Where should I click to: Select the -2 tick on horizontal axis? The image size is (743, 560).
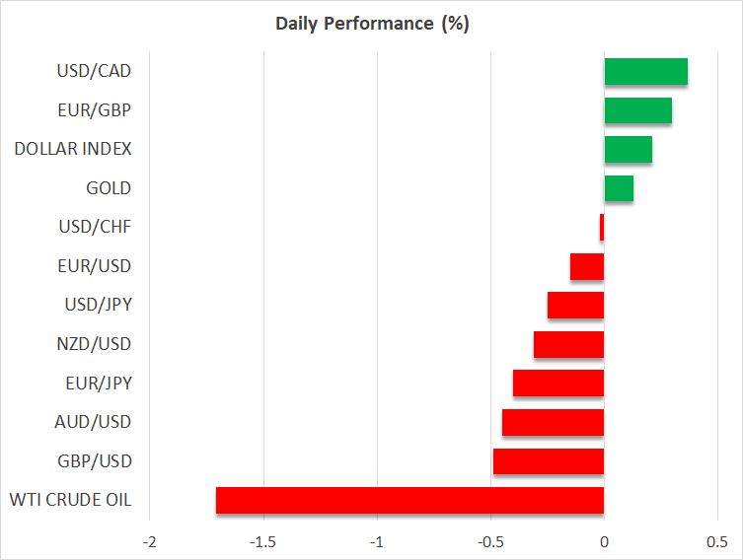click(149, 542)
